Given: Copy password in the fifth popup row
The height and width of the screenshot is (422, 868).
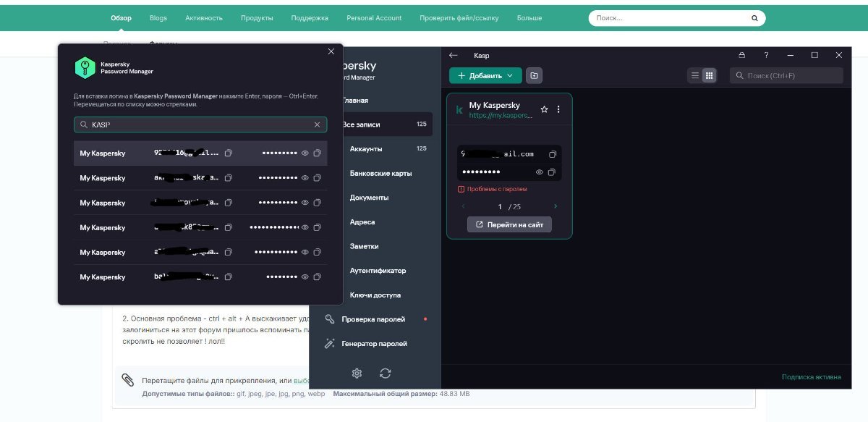Looking at the screenshot, I should pyautogui.click(x=317, y=252).
